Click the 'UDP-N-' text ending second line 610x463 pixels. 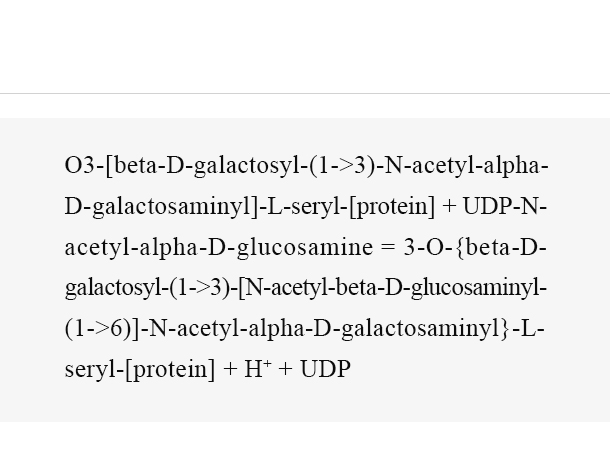[x=505, y=206]
